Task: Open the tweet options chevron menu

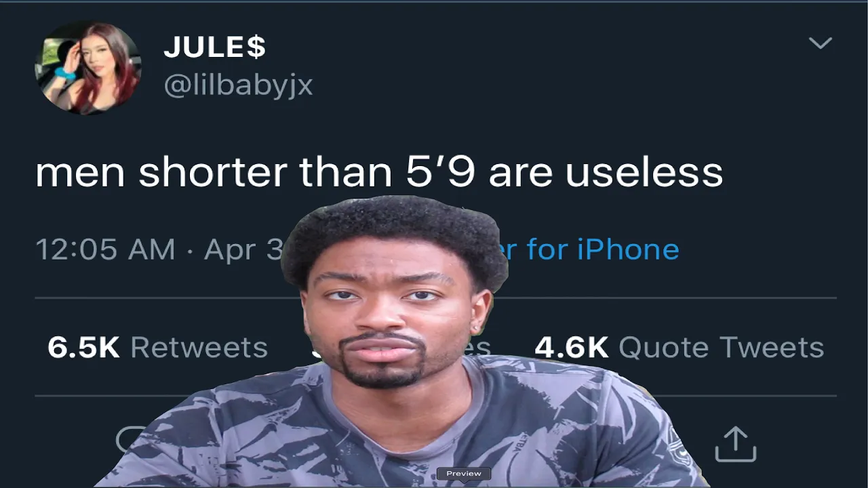Action: (821, 43)
